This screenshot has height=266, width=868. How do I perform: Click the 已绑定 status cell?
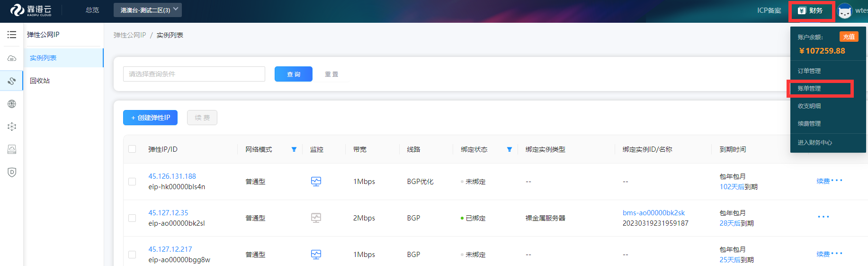point(473,218)
